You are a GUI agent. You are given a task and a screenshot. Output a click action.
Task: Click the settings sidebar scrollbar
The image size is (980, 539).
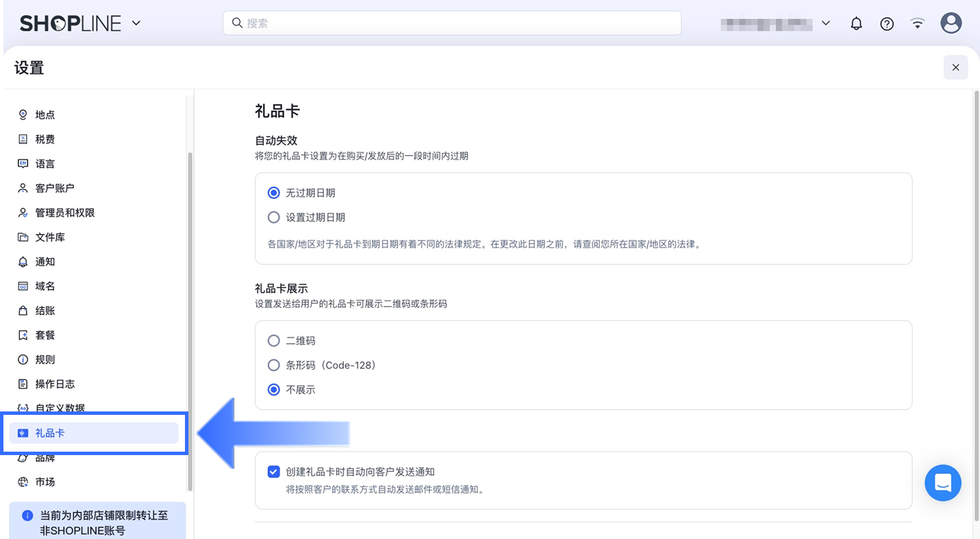190,322
